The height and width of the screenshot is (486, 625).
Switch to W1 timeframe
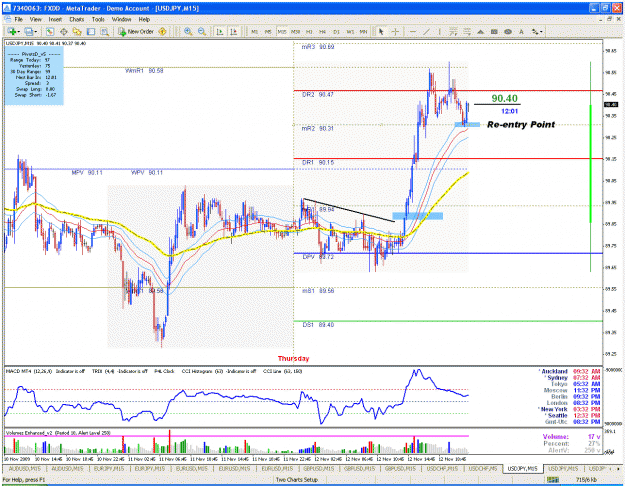point(350,31)
